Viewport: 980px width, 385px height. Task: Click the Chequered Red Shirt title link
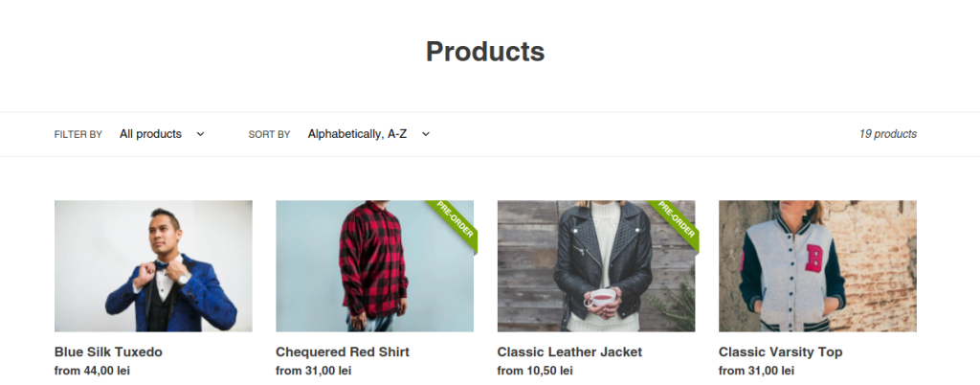[343, 351]
